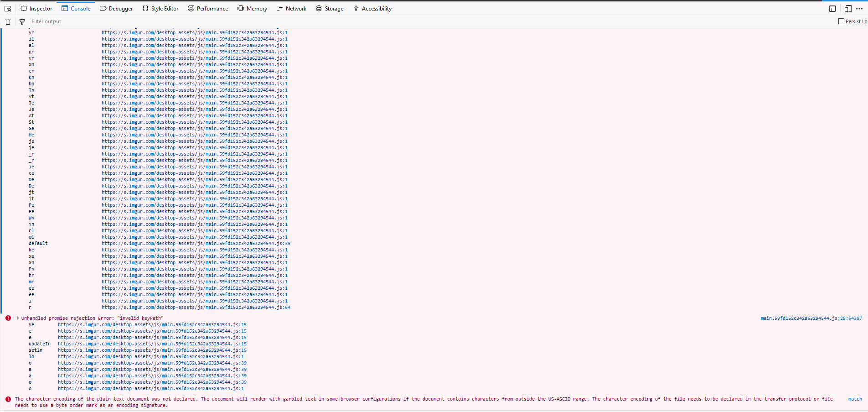The width and height of the screenshot is (868, 412).
Task: Click the Style Editor menu entry
Action: click(x=160, y=8)
